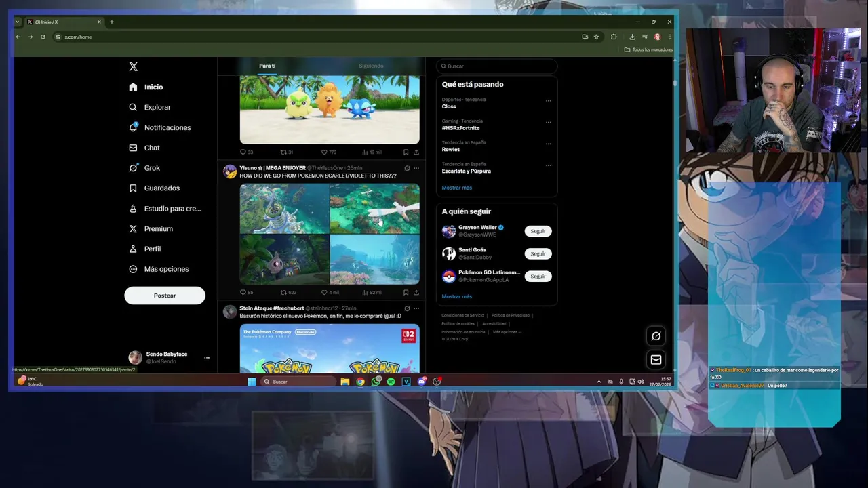Click Política de Privacidad footer link
The width and height of the screenshot is (868, 488).
(511, 315)
